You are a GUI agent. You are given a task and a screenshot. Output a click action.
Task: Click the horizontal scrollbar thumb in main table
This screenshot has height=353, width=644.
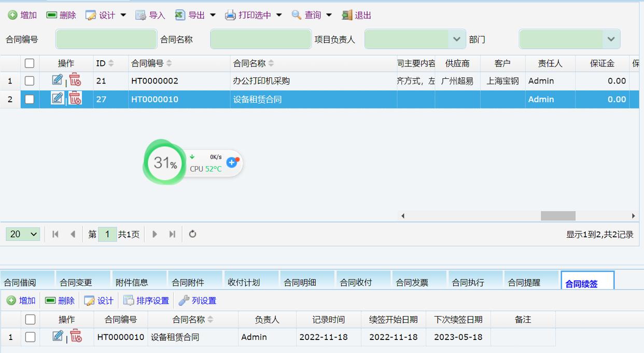pos(558,216)
